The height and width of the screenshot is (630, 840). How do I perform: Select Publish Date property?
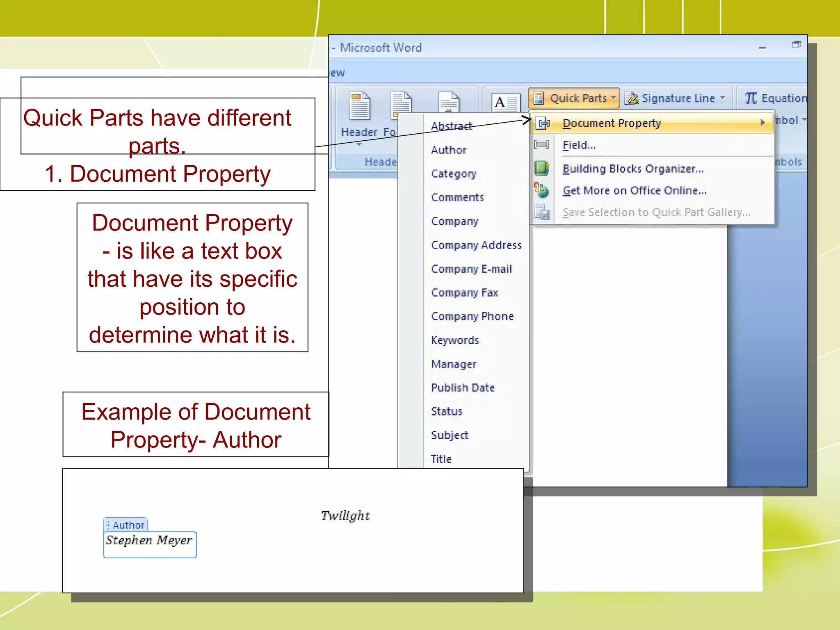463,388
